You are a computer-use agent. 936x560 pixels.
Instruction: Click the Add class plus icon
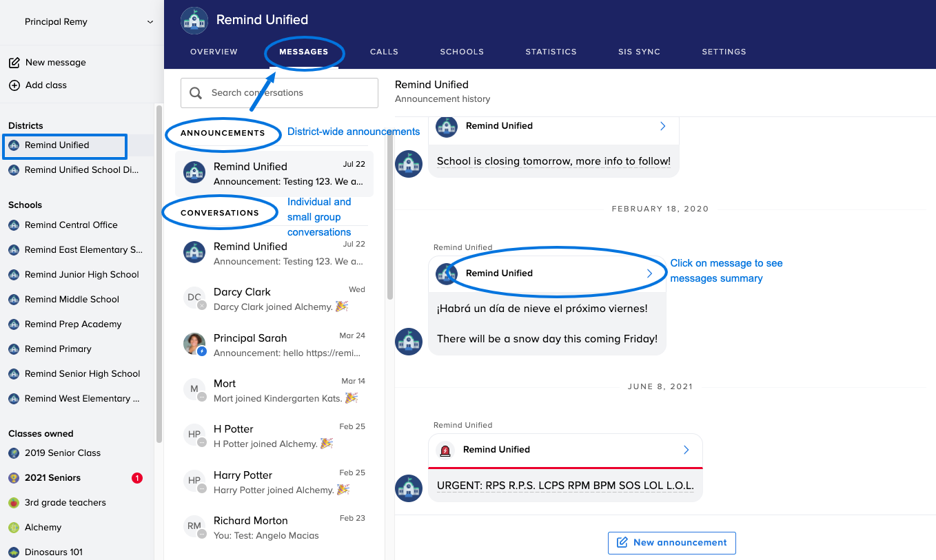[x=14, y=85]
